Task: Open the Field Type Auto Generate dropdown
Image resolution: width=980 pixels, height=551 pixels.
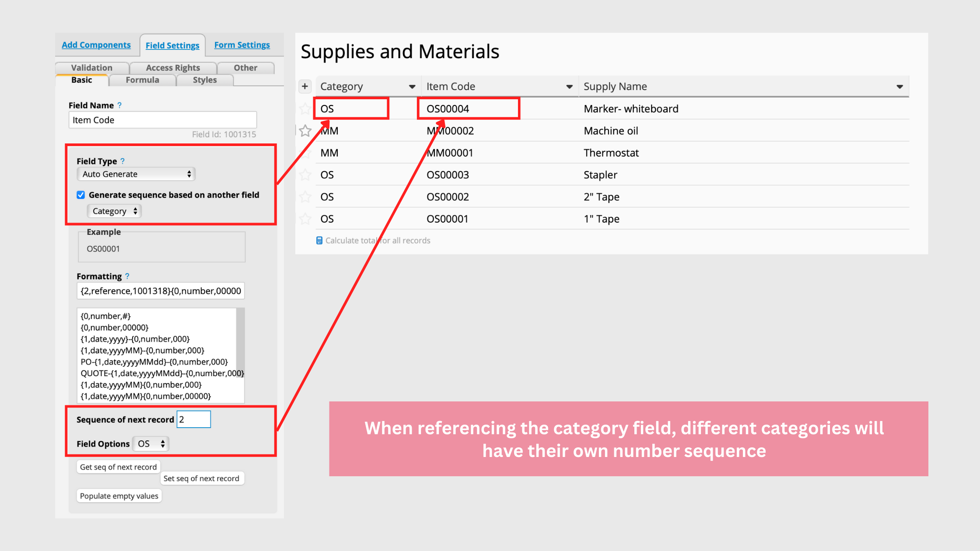Action: click(136, 174)
